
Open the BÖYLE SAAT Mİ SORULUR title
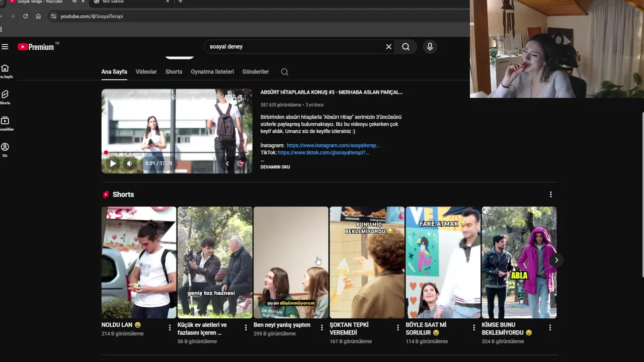pyautogui.click(x=426, y=329)
